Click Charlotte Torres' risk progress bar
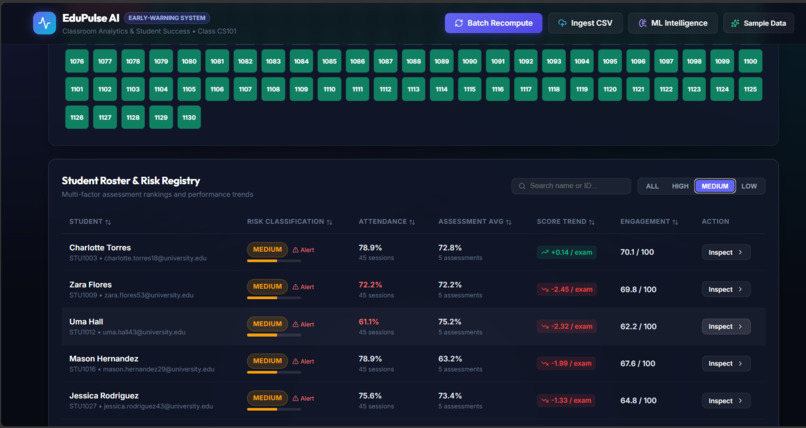 tap(274, 261)
